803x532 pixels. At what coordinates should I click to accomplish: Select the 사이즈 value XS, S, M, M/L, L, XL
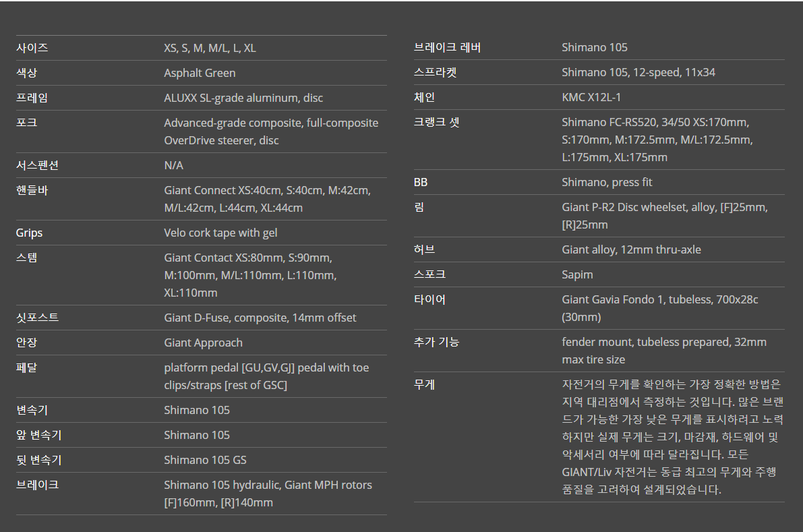click(210, 48)
